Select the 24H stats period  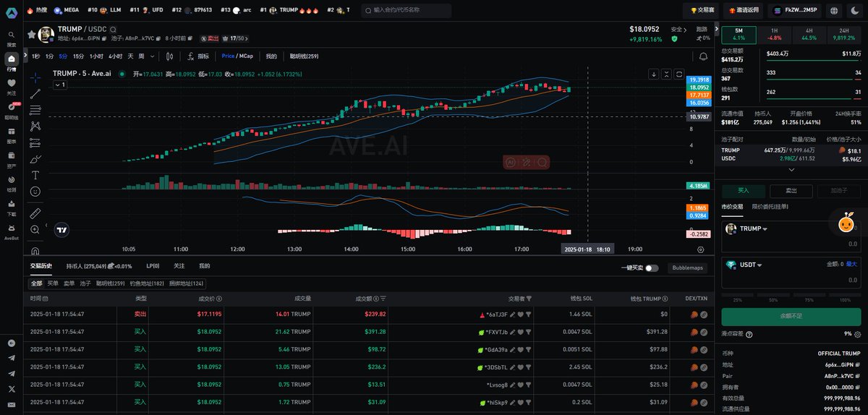(843, 35)
